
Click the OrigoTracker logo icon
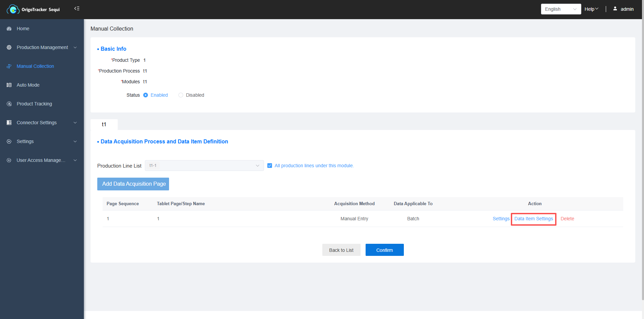coord(13,9)
